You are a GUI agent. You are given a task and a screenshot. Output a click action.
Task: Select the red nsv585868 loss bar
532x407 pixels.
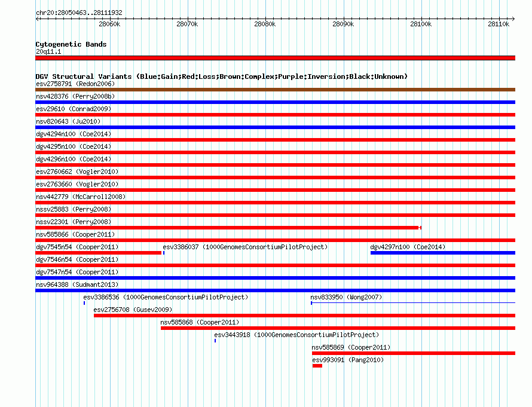tap(338, 328)
